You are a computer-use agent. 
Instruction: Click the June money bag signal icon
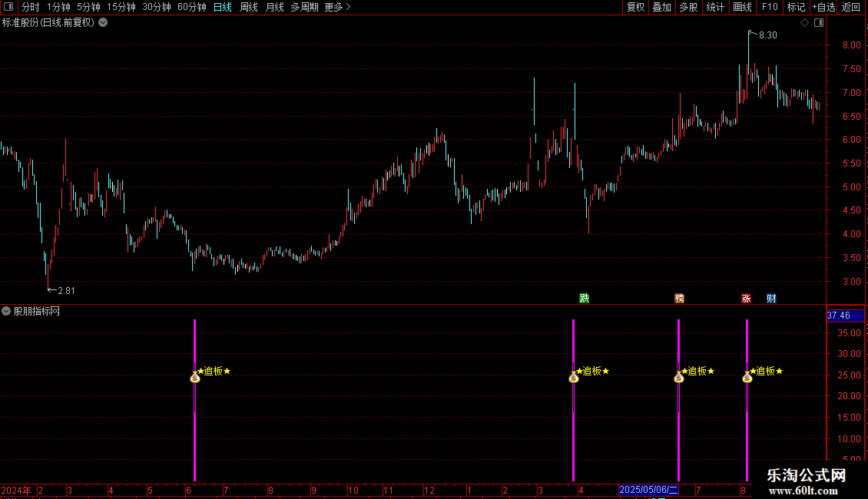tap(195, 377)
